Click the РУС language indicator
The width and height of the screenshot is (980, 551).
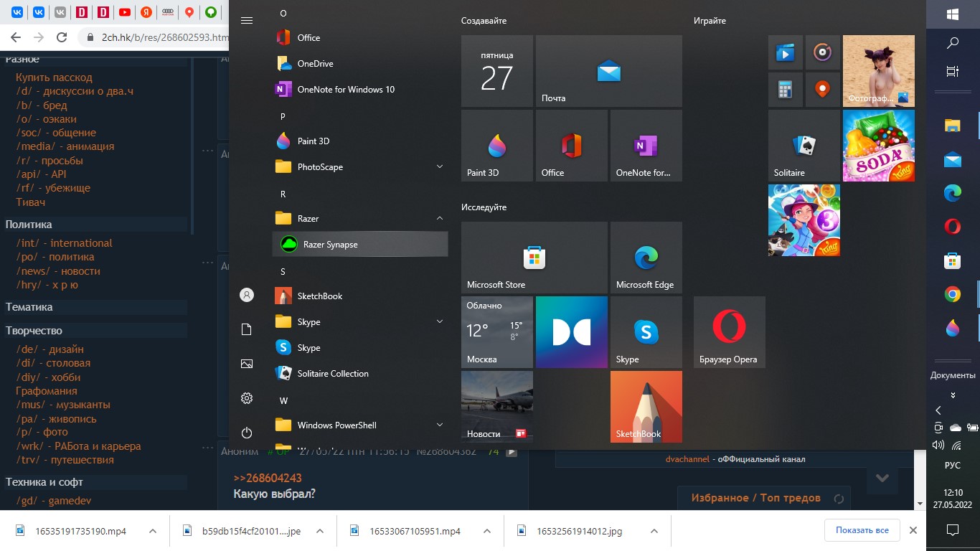click(953, 465)
